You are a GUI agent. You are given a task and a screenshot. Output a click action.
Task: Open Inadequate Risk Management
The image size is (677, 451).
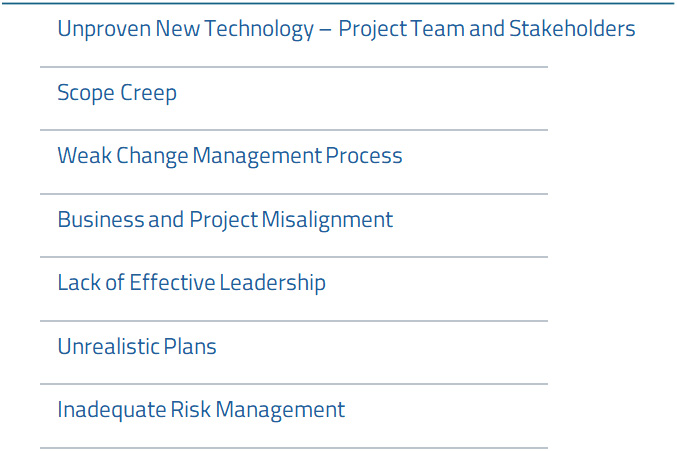pyautogui.click(x=201, y=410)
